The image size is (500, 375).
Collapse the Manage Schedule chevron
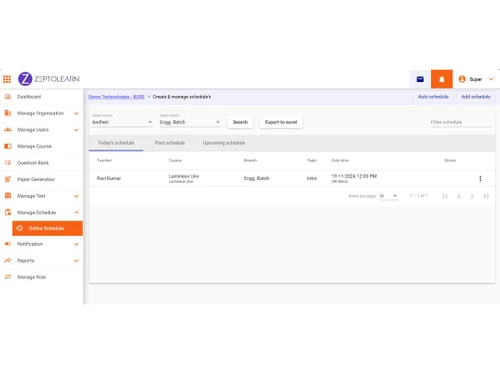pyautogui.click(x=76, y=212)
